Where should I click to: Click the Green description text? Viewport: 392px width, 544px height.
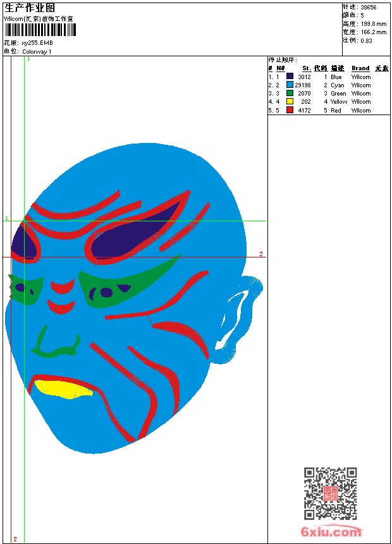click(x=338, y=94)
